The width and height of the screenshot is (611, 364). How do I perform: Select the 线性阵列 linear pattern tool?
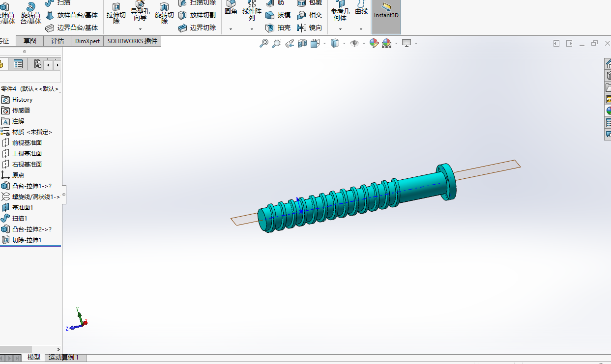252,11
